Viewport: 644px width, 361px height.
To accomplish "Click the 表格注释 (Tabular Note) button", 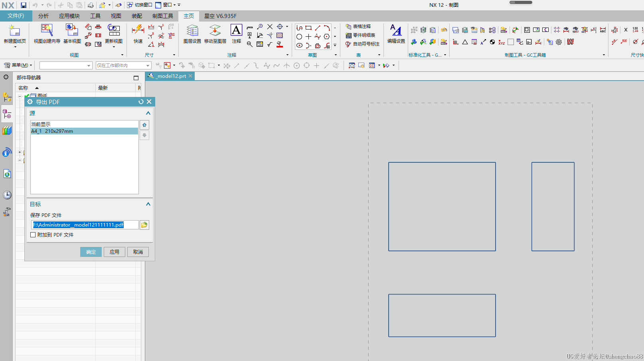I will [x=358, y=26].
